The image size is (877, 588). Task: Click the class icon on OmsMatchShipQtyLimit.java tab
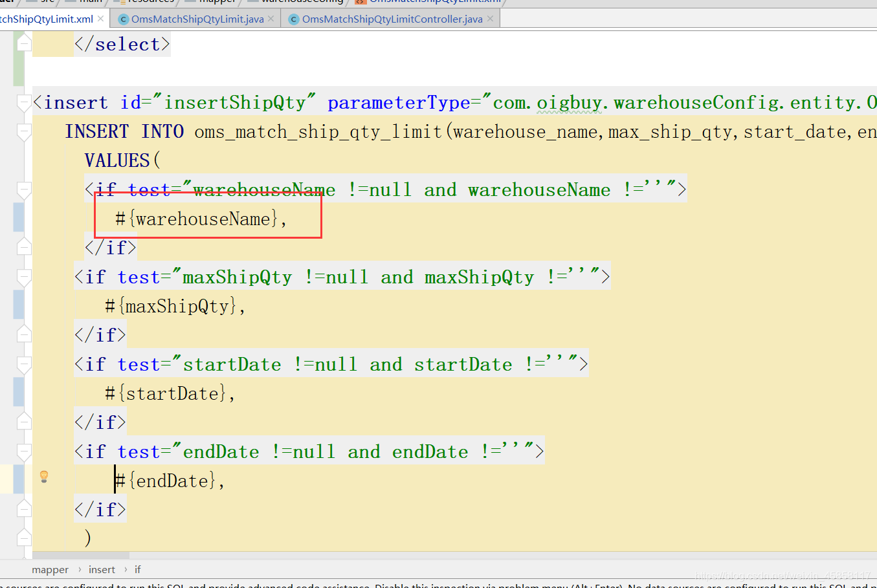(x=124, y=19)
